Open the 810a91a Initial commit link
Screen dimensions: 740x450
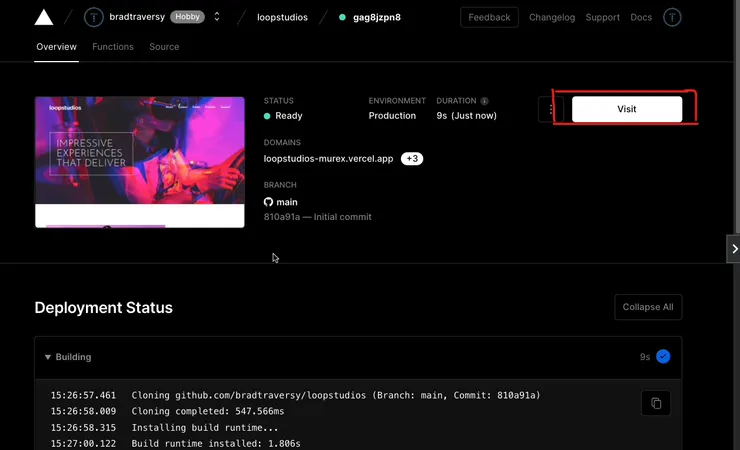(317, 217)
